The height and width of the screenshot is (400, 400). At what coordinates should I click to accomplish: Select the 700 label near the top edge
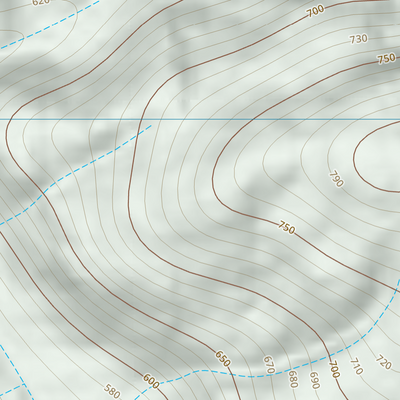315,11
